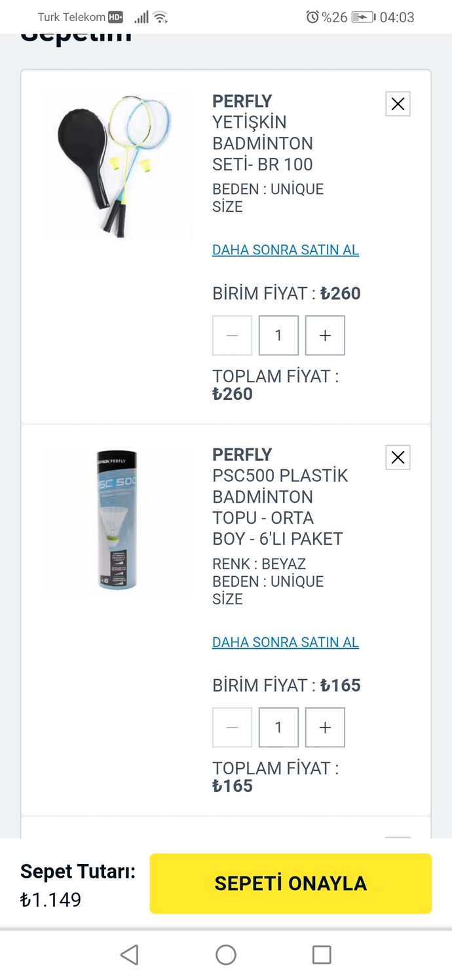
Task: Remove the badminton racket set from cart
Action: pos(398,104)
